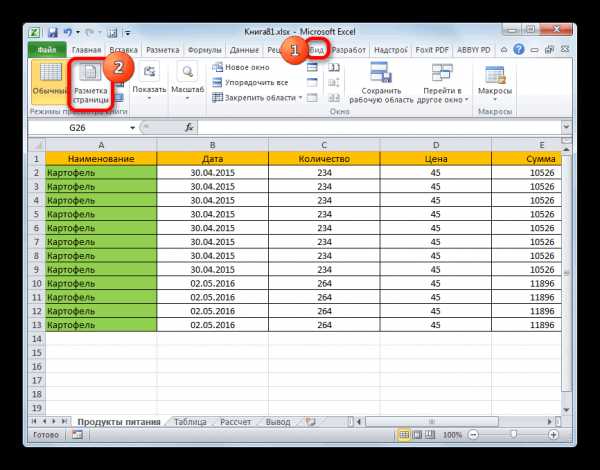Switch to the Таблица sheet tab
600x470 pixels.
coord(190,422)
